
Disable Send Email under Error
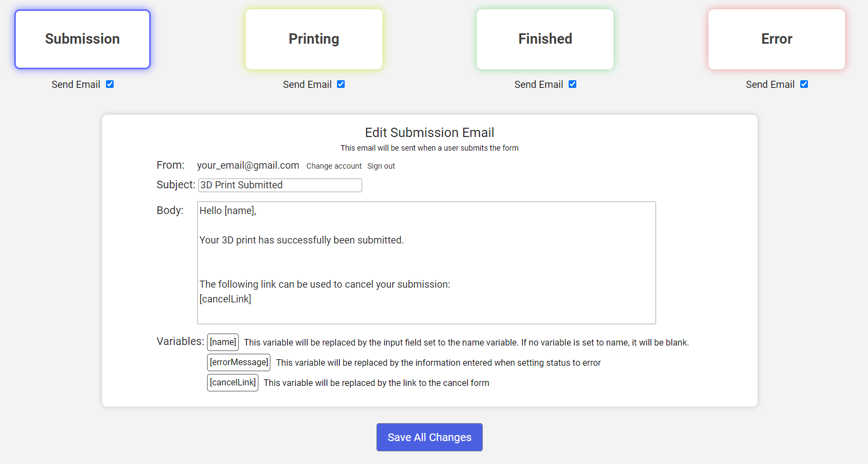click(x=804, y=84)
